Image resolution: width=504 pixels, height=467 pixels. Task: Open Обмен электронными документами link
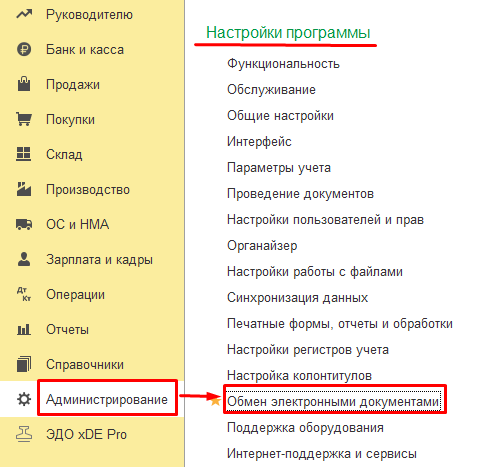click(x=333, y=402)
